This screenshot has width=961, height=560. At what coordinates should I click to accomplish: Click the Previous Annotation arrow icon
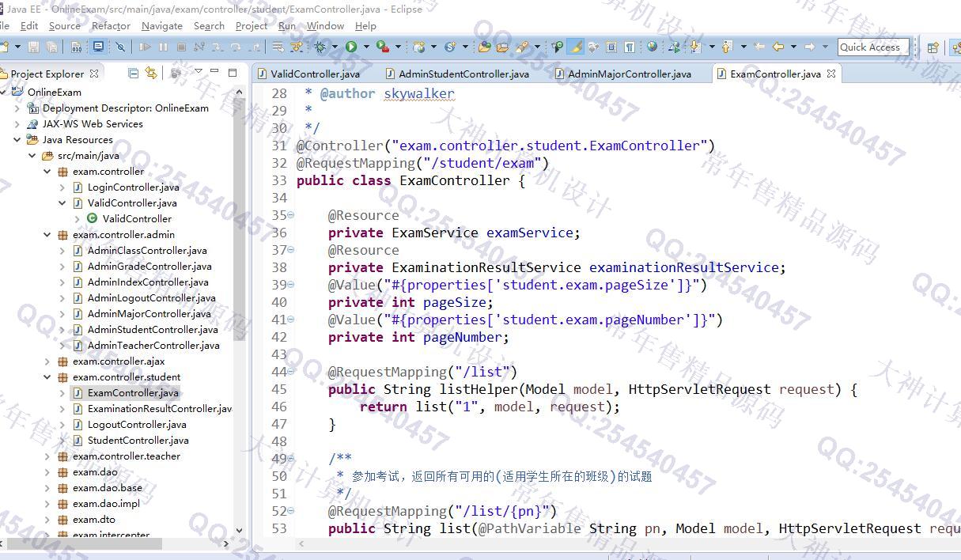click(726, 47)
